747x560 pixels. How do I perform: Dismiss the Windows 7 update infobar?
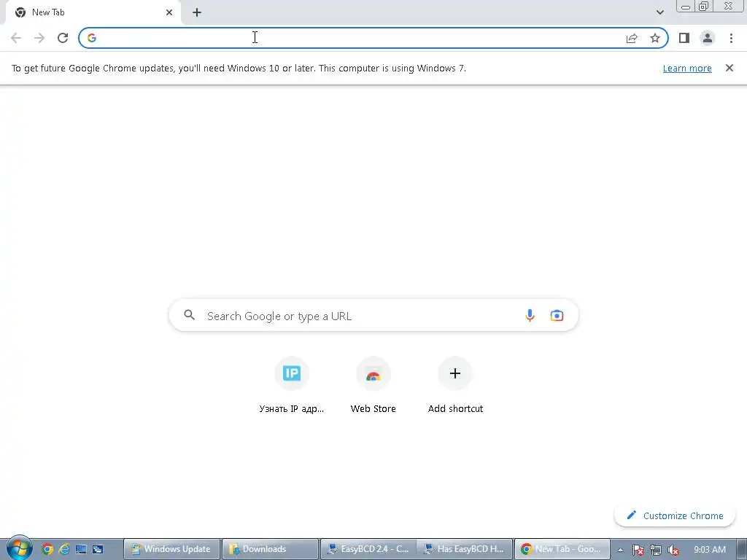click(729, 68)
